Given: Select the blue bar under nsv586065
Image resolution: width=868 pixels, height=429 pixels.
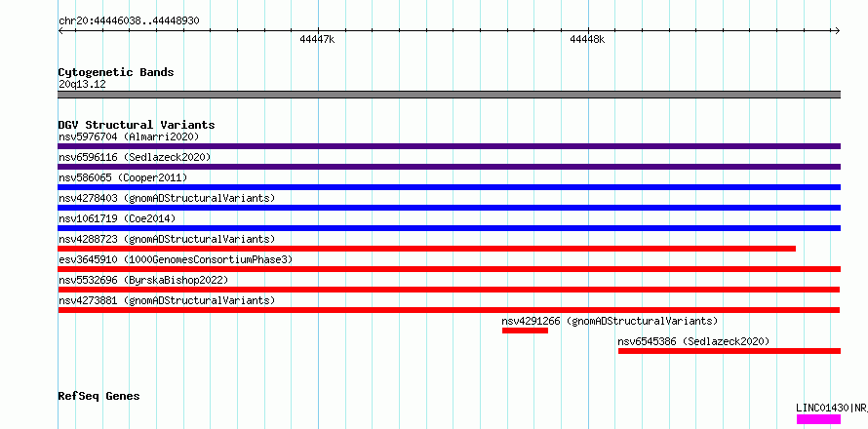Looking at the screenshot, I should point(449,187).
